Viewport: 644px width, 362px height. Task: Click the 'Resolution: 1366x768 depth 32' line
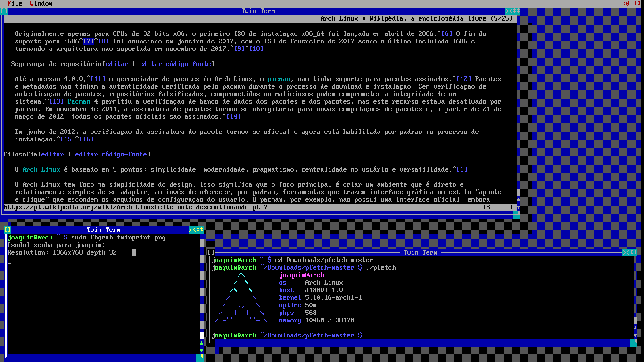tap(62, 252)
